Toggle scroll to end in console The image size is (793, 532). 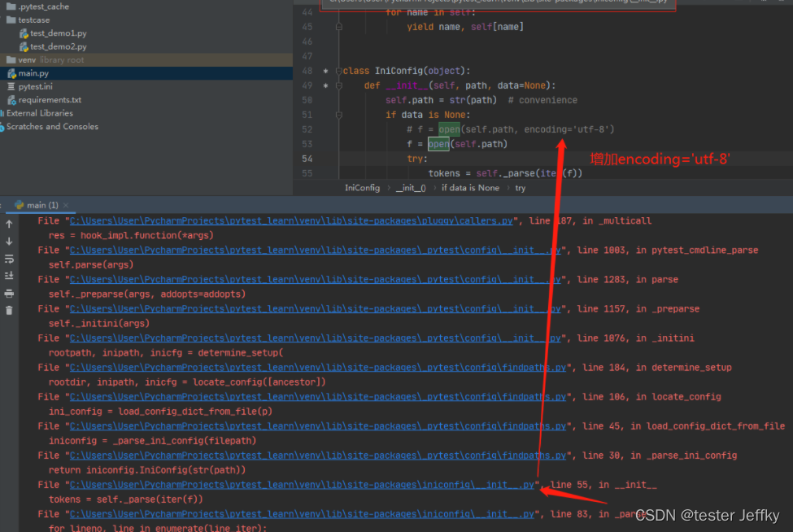point(9,276)
